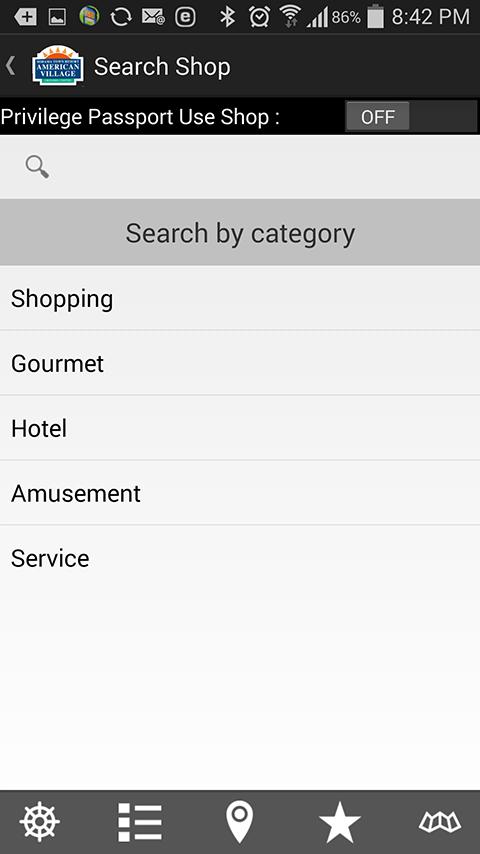Toggle the Privilege Passport Use Shop switch
Screen dimensions: 480x854
click(411, 117)
